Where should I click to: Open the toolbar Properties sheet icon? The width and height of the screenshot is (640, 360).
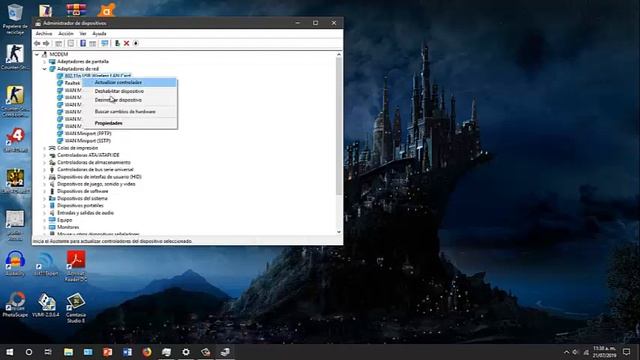[x=71, y=43]
